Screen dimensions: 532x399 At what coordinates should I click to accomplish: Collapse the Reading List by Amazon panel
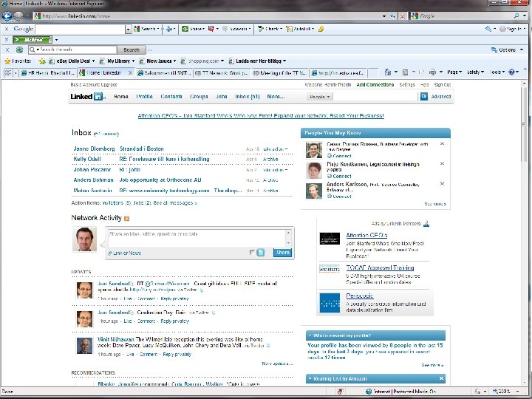310,378
